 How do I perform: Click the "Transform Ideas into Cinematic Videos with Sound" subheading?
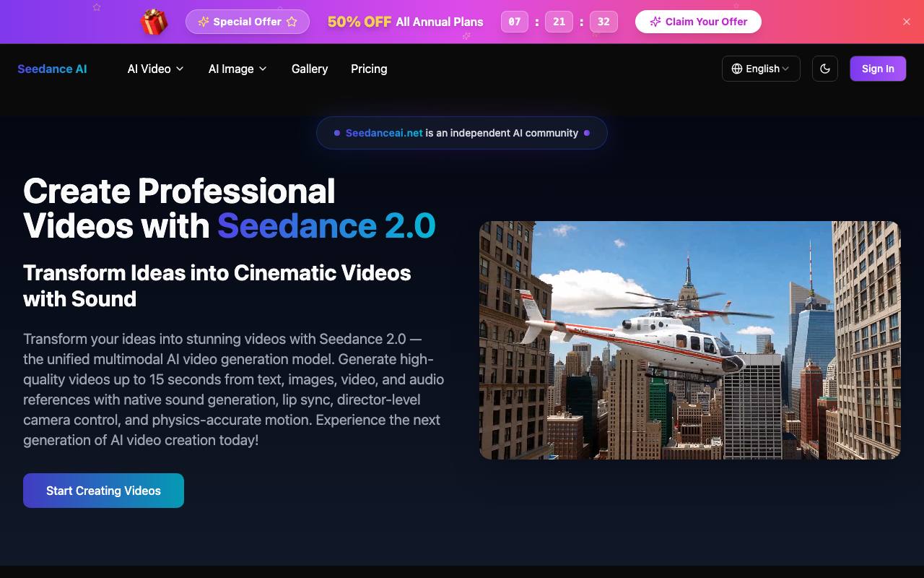pos(217,285)
